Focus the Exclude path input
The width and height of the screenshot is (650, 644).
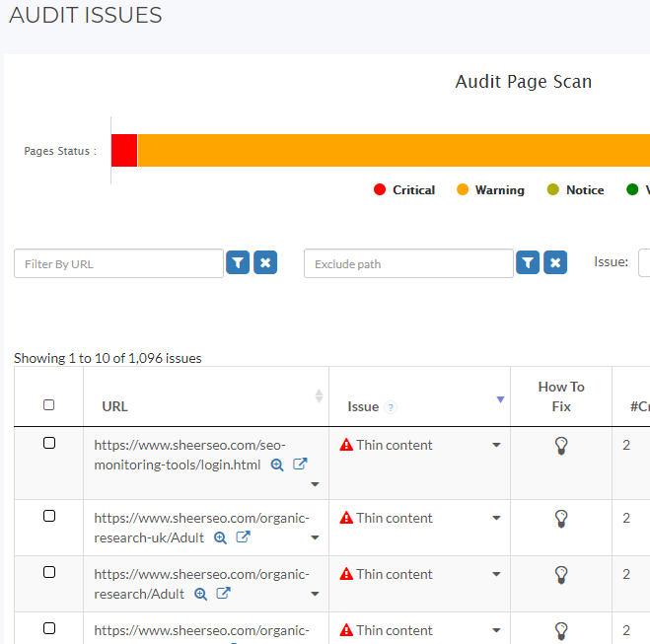point(408,263)
